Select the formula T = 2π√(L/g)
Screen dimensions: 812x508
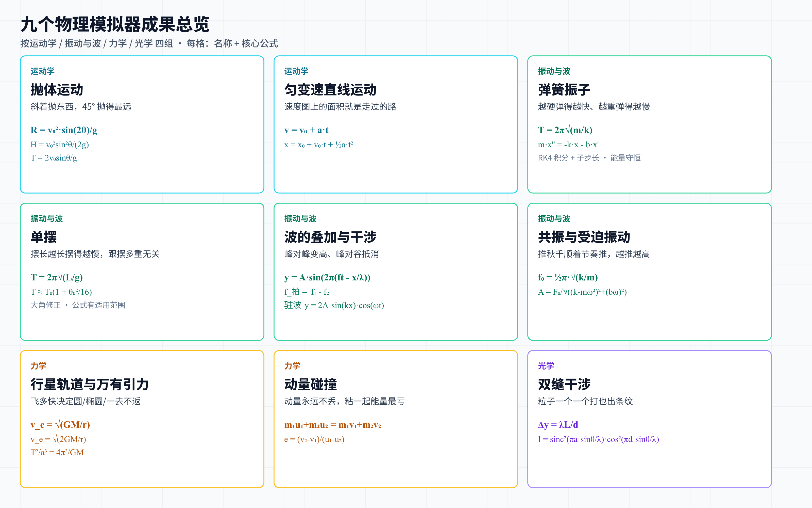pos(57,277)
